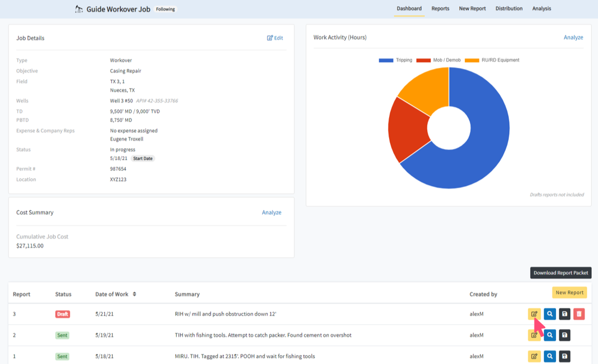Click Analyze link in Work Activity panel
The width and height of the screenshot is (598, 364).
573,38
